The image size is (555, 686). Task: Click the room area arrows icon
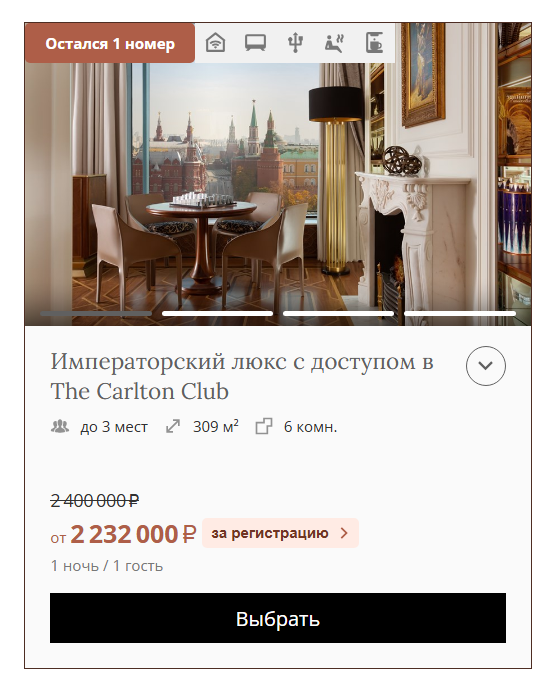[x=173, y=426]
